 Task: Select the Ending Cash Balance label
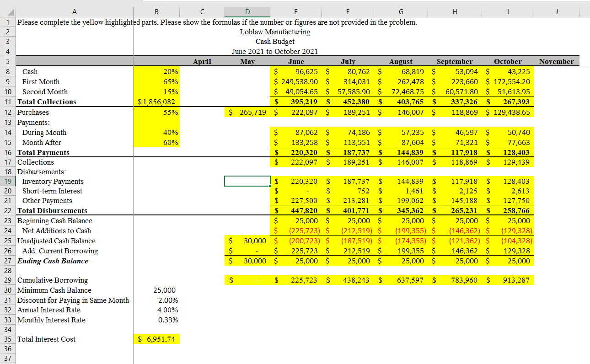tap(53, 261)
